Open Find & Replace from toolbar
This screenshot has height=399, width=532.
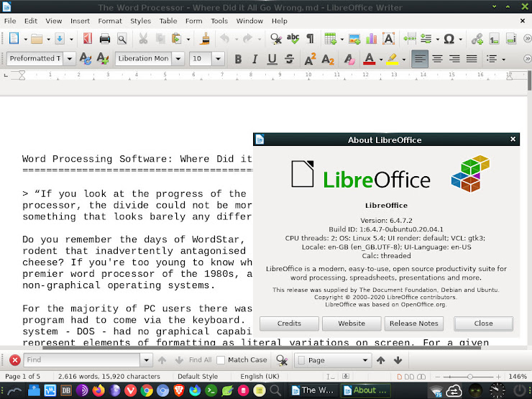coord(276,39)
